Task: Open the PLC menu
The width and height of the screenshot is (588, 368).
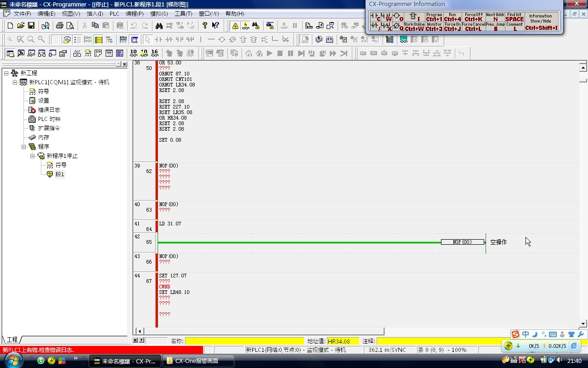Action: click(114, 14)
